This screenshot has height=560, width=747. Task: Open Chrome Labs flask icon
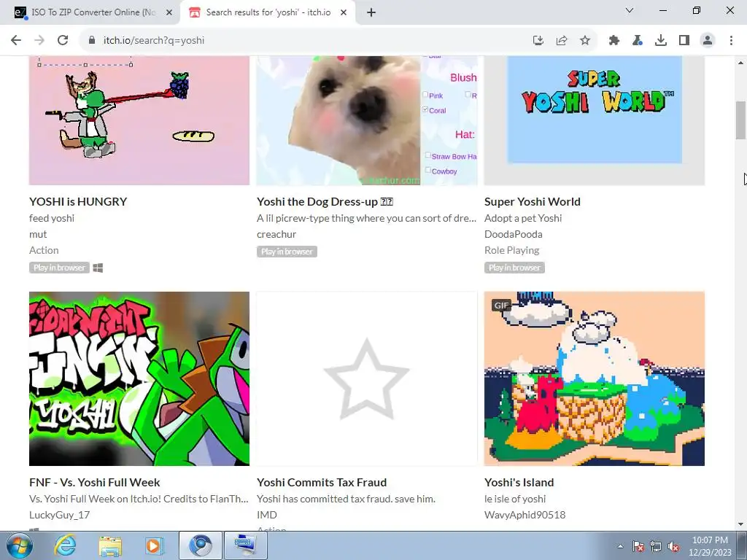[x=638, y=41]
